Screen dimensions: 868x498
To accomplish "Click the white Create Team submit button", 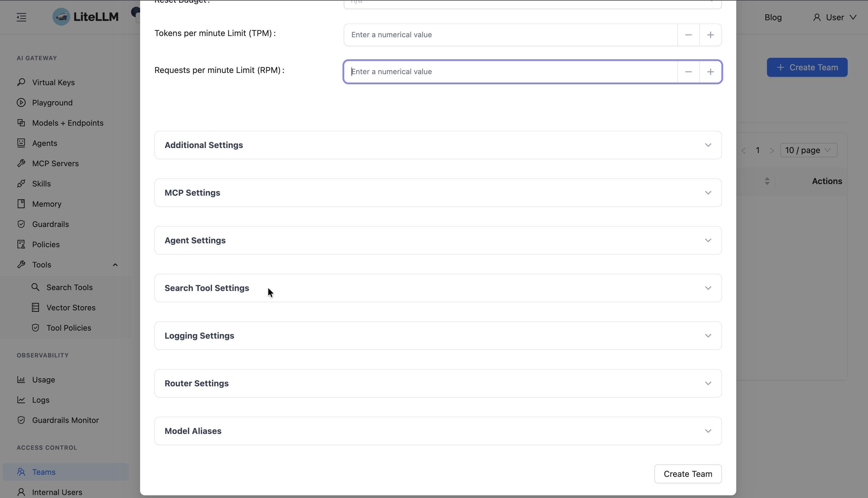I will point(688,474).
